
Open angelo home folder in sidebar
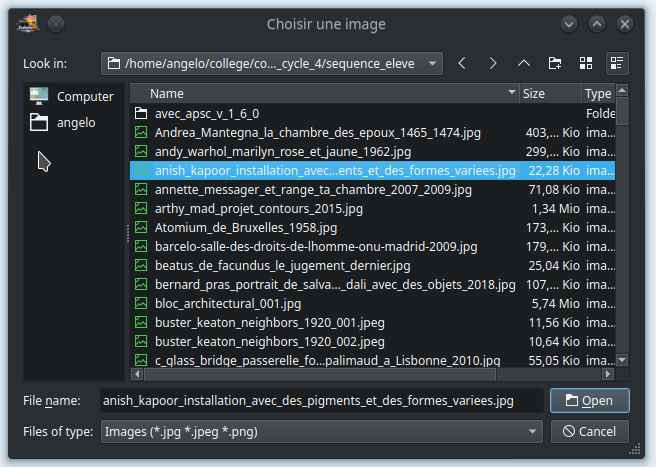[x=63, y=123]
